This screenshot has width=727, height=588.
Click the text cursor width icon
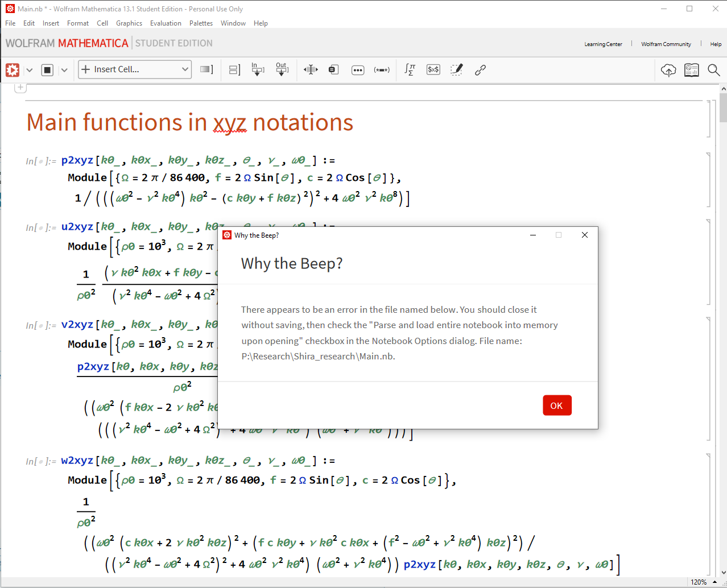(311, 69)
